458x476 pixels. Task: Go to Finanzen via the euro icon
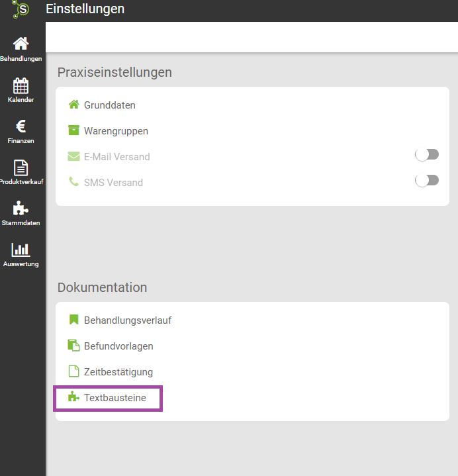[x=21, y=126]
